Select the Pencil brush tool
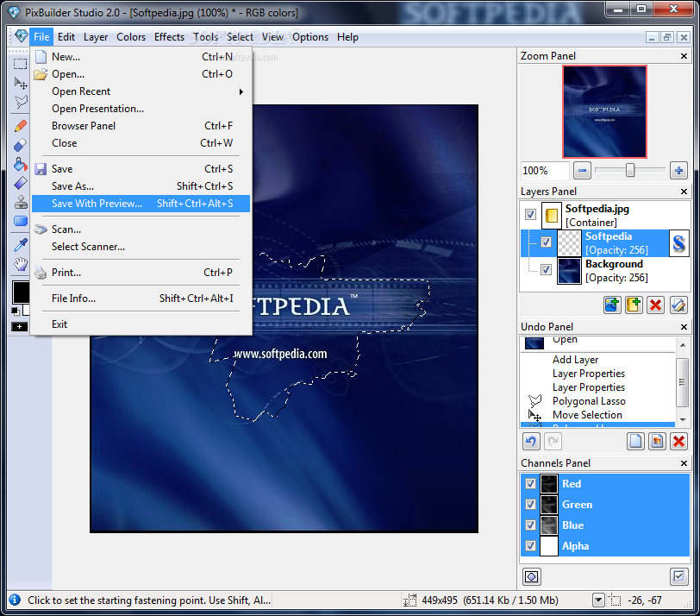This screenshot has width=700, height=616. click(20, 127)
